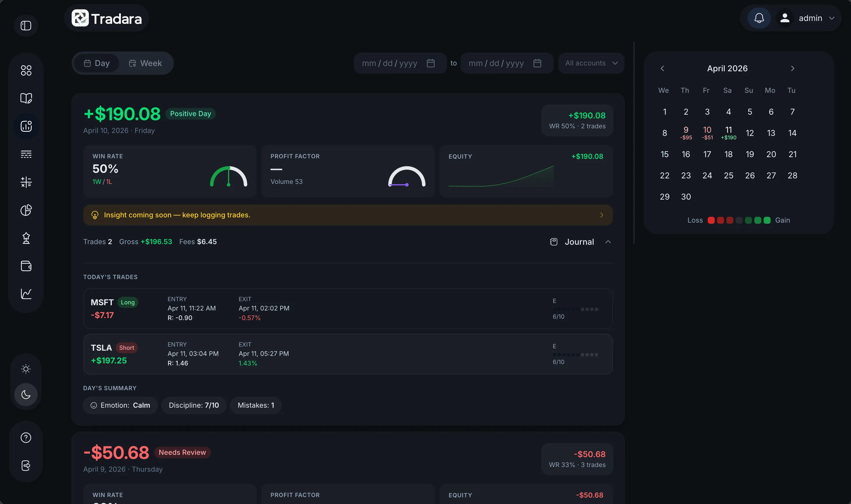Open the journal book icon in sidebar

click(26, 98)
